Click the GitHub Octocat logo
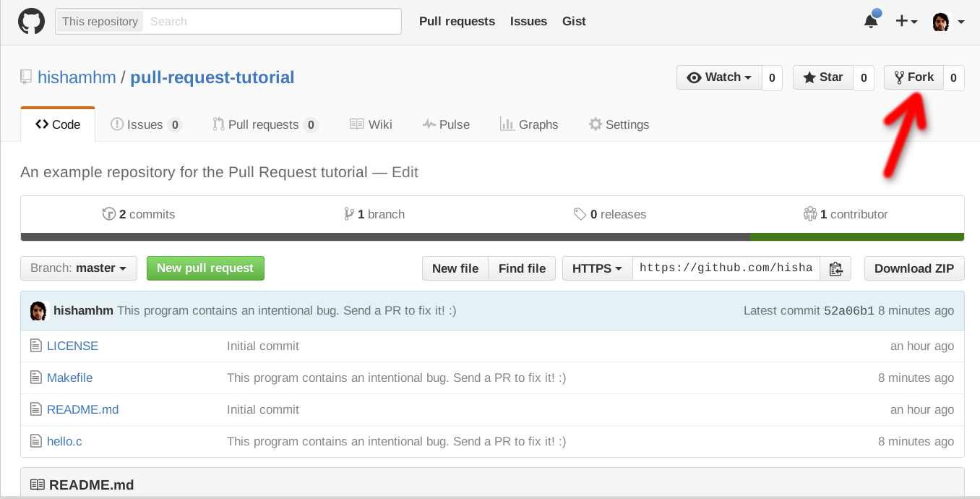Image resolution: width=980 pixels, height=499 pixels. [31, 22]
